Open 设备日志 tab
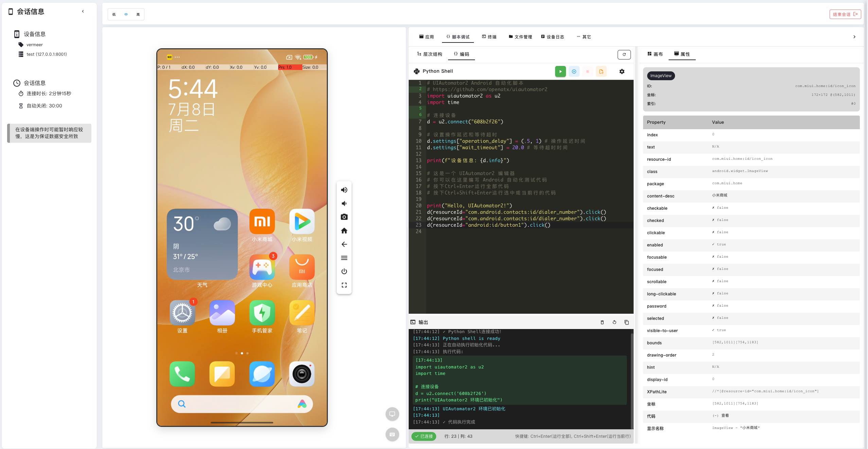 point(553,37)
